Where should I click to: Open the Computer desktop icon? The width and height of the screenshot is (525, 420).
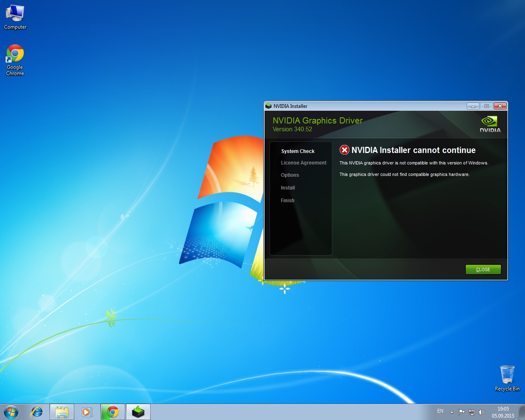pyautogui.click(x=15, y=17)
